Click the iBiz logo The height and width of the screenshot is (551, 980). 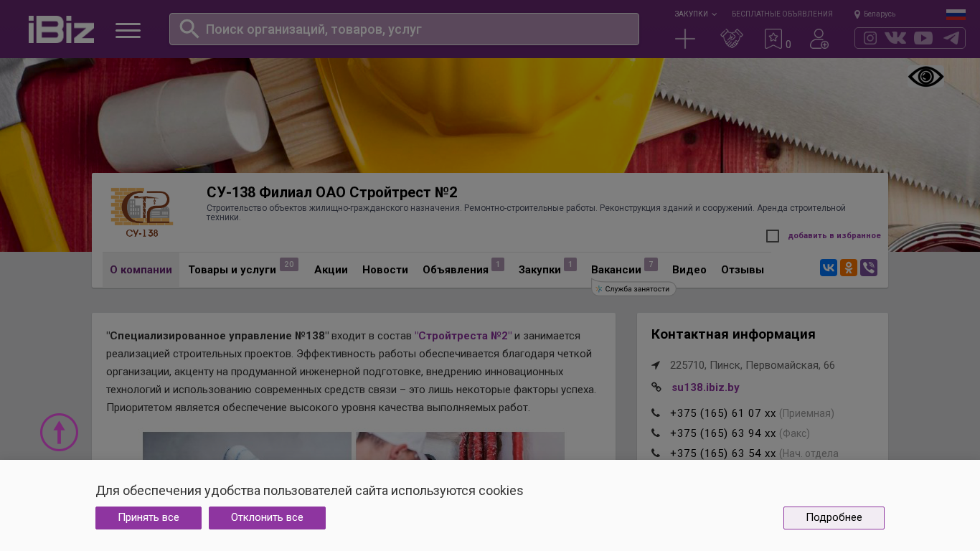click(x=61, y=29)
